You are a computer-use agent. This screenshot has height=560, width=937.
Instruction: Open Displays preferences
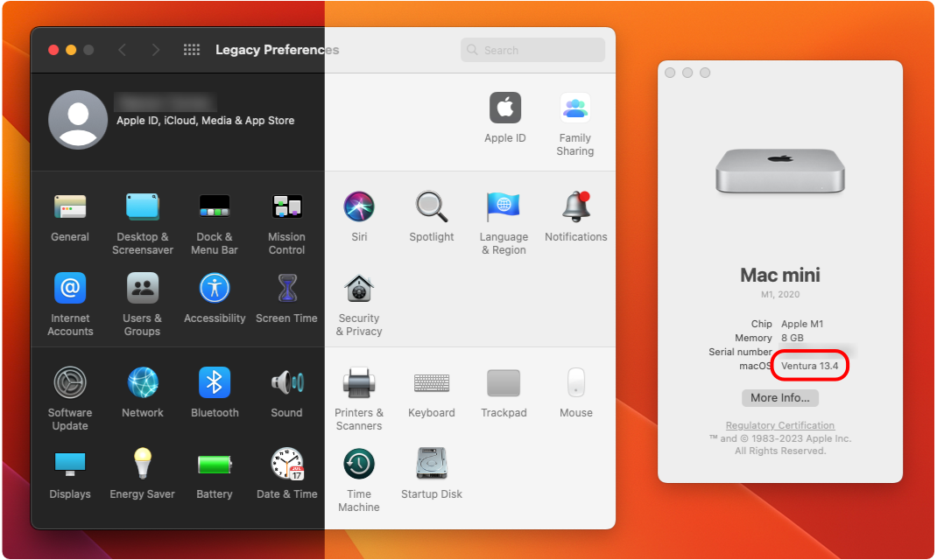[x=70, y=464]
